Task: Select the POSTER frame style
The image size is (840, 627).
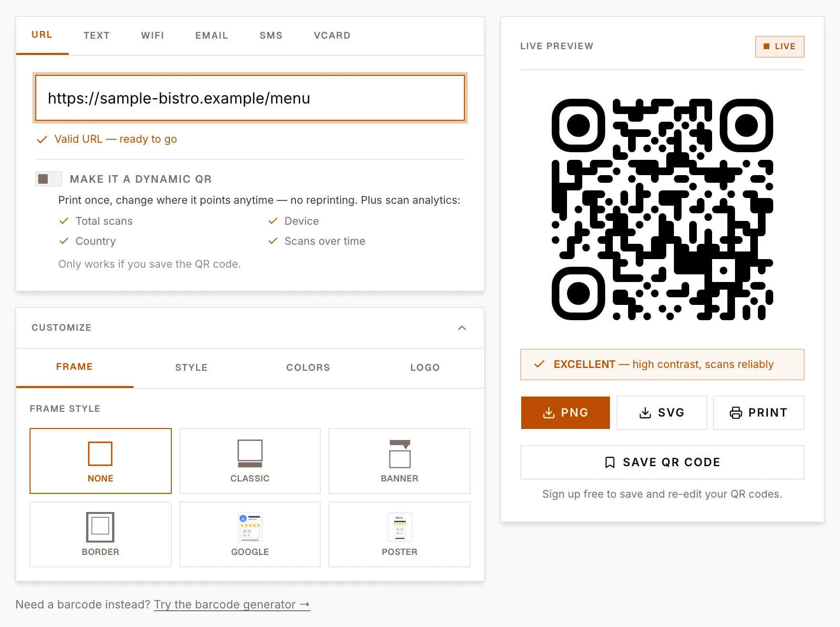Action: pos(399,534)
